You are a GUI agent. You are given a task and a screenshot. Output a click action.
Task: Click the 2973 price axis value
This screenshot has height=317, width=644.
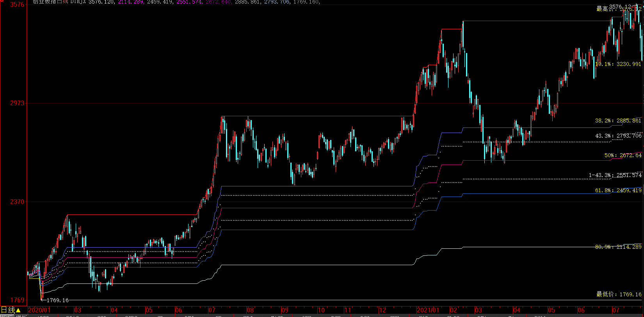(17, 103)
